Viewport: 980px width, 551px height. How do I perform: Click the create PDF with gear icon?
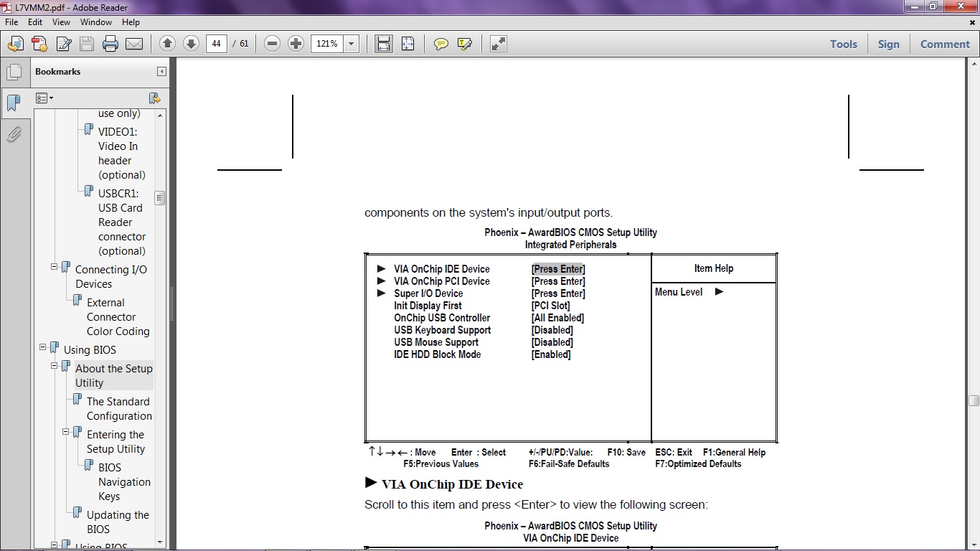click(39, 44)
